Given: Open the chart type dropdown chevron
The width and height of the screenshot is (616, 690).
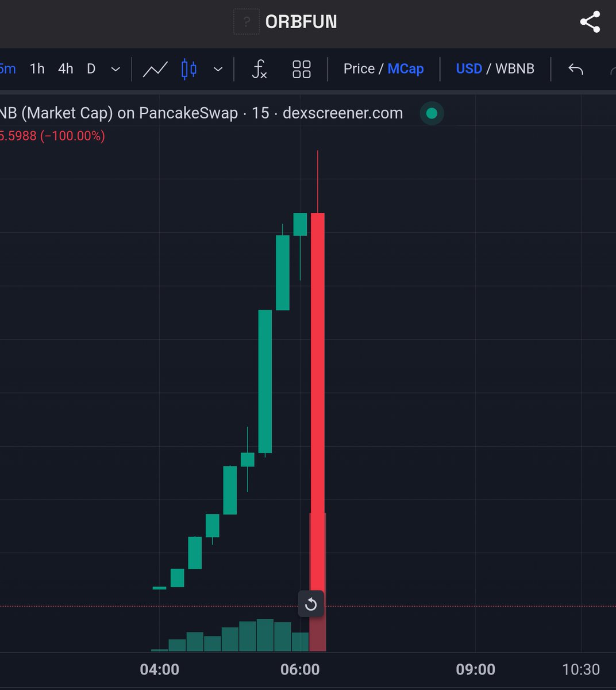Looking at the screenshot, I should (x=218, y=69).
